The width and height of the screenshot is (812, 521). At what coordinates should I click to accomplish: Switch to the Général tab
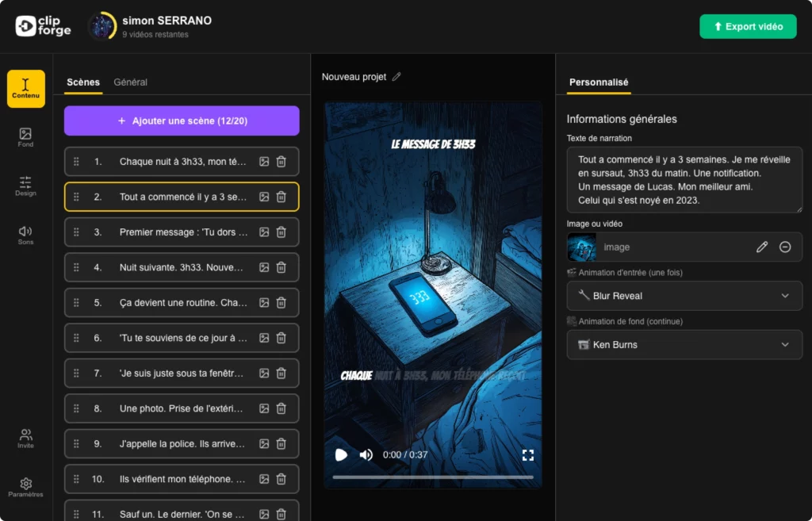130,82
